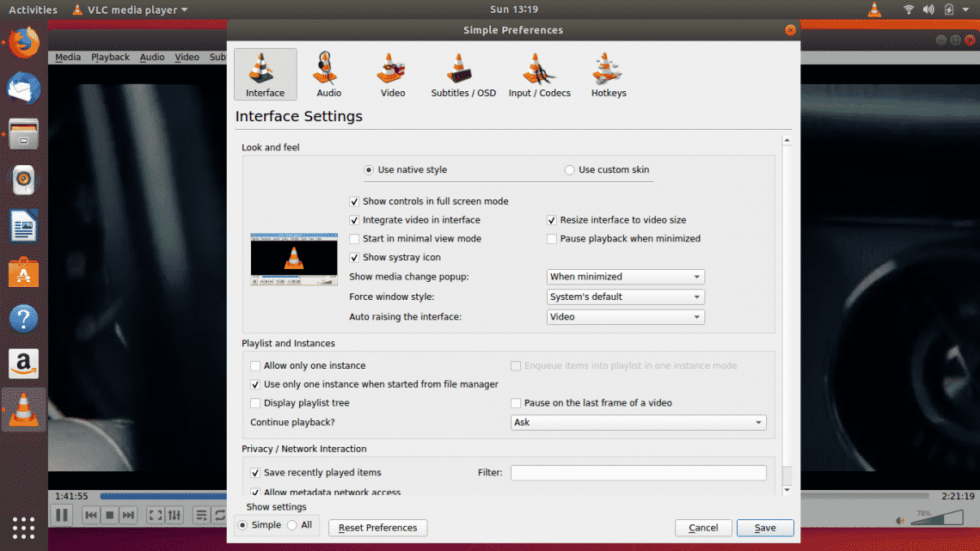Open Playback menu in VLC window
The width and height of the screenshot is (980, 551).
[x=110, y=57]
